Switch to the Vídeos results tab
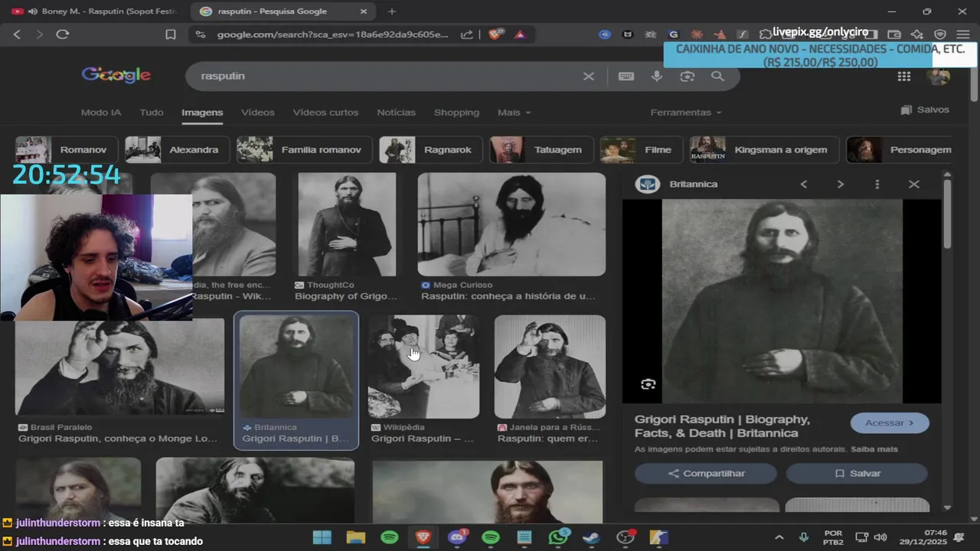980x551 pixels. (x=258, y=112)
